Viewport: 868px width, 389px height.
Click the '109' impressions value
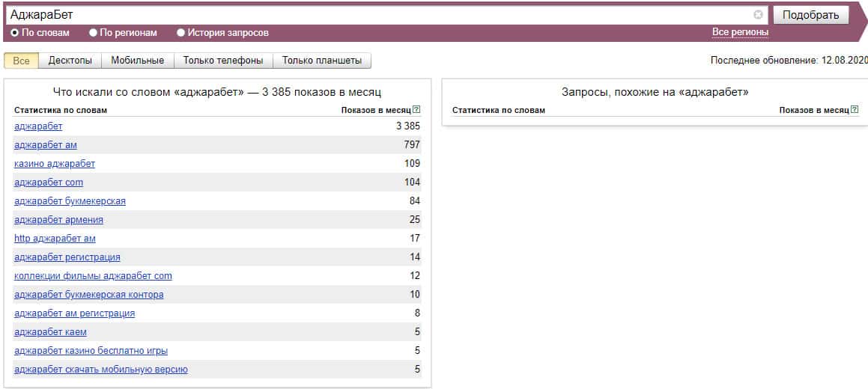click(413, 164)
